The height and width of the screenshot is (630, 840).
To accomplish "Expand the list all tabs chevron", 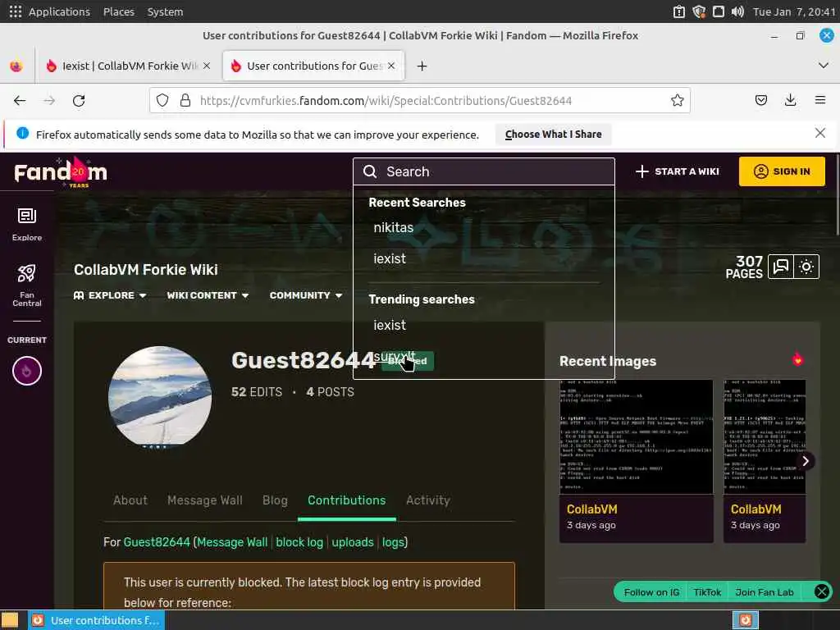I will 824,66.
